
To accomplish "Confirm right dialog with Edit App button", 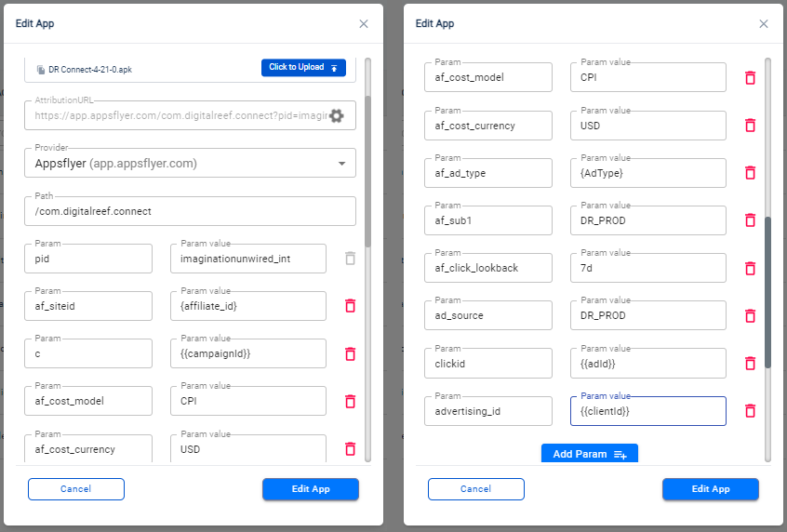I will click(x=710, y=489).
